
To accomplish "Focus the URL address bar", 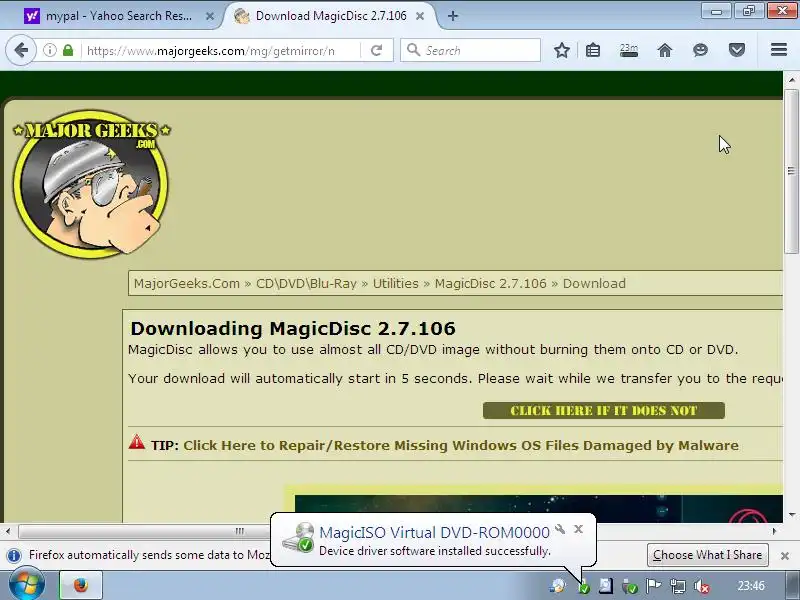I will [219, 51].
